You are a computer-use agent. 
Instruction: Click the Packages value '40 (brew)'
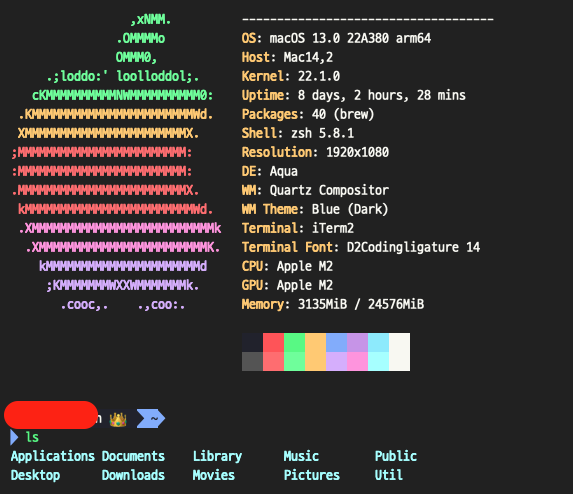pyautogui.click(x=343, y=114)
